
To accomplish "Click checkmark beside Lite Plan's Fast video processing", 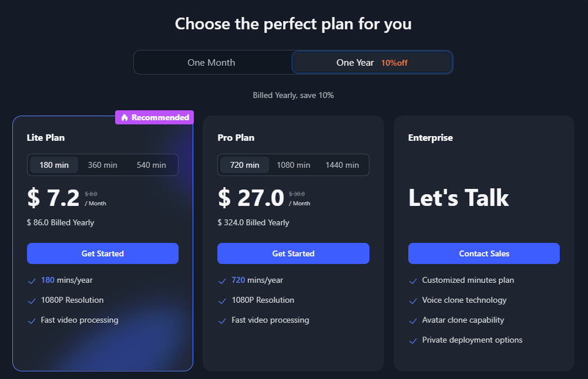I will [32, 320].
